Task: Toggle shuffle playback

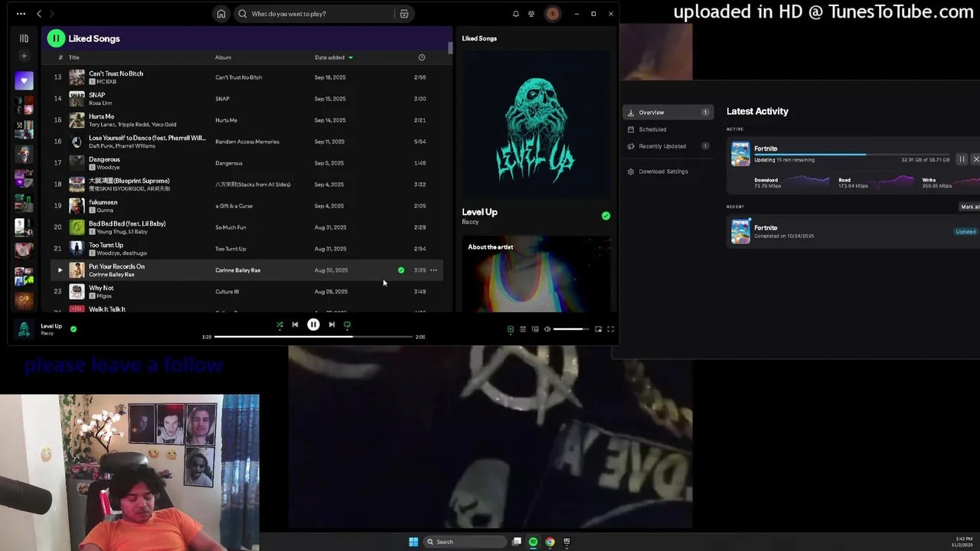Action: coord(279,324)
